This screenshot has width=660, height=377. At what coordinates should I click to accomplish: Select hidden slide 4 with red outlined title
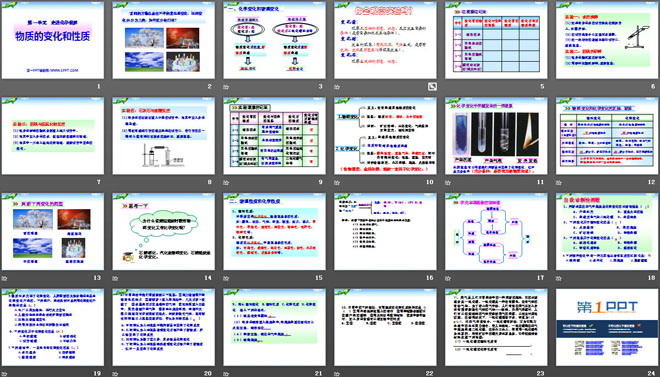(386, 40)
